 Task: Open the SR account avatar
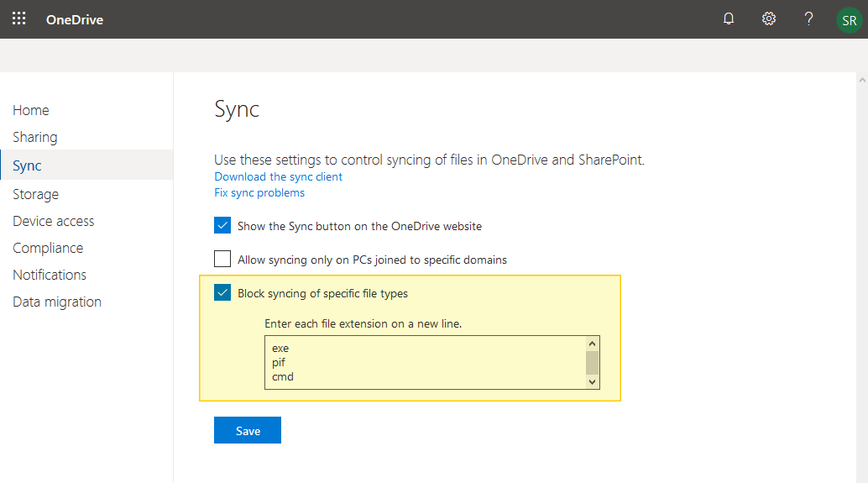pyautogui.click(x=849, y=19)
